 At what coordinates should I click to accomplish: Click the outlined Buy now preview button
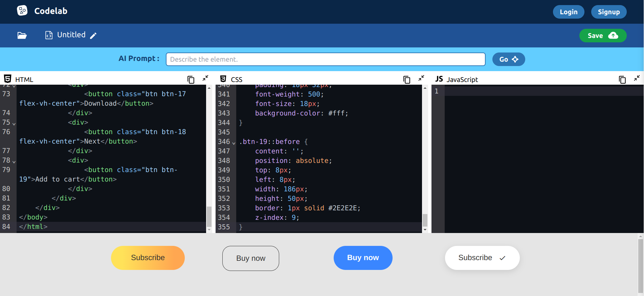pos(251,258)
